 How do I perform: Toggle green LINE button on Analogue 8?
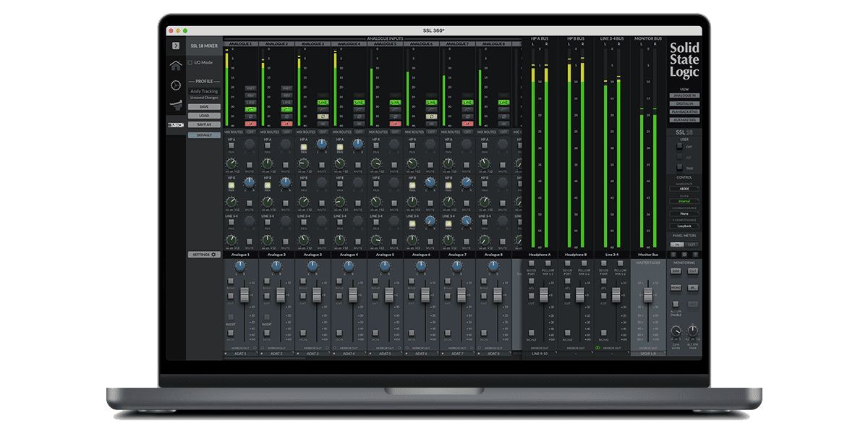504,102
